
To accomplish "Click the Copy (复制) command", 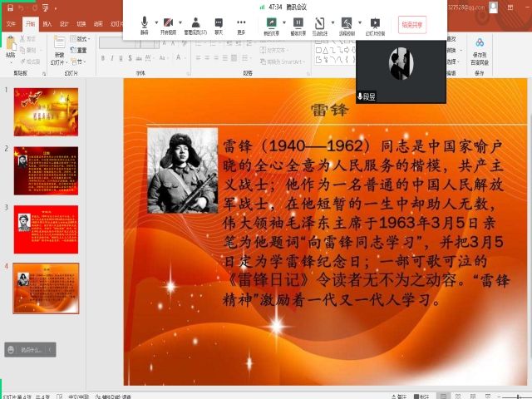I will [28, 50].
